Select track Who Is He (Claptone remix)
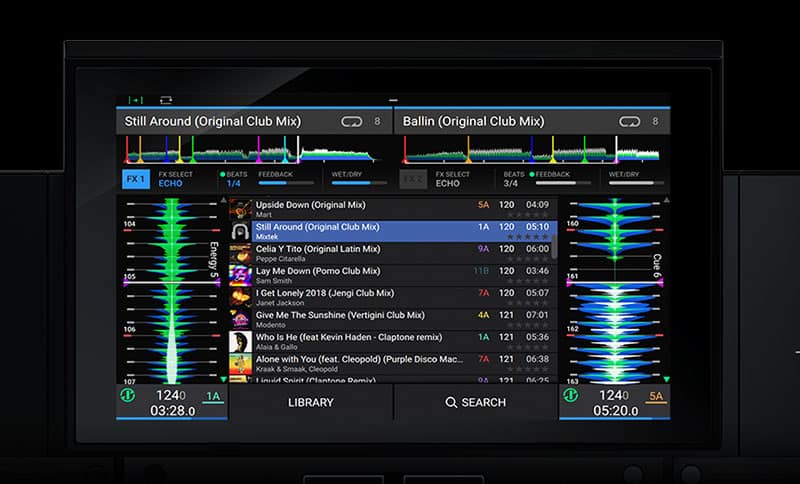 (x=393, y=342)
